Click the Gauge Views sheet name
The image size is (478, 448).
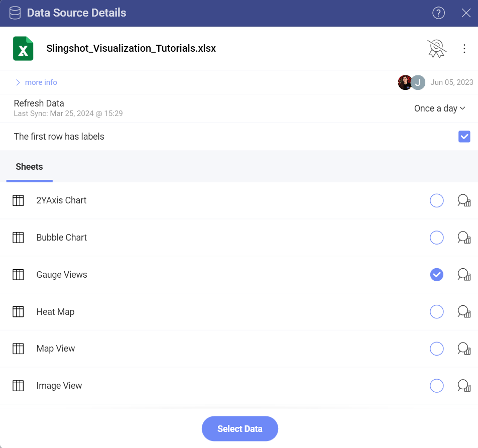click(x=62, y=275)
